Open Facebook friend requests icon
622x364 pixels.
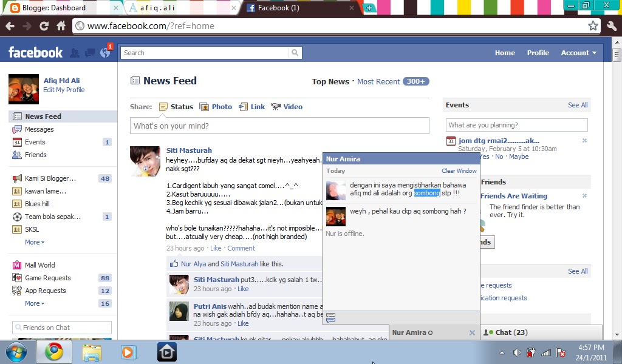point(74,53)
